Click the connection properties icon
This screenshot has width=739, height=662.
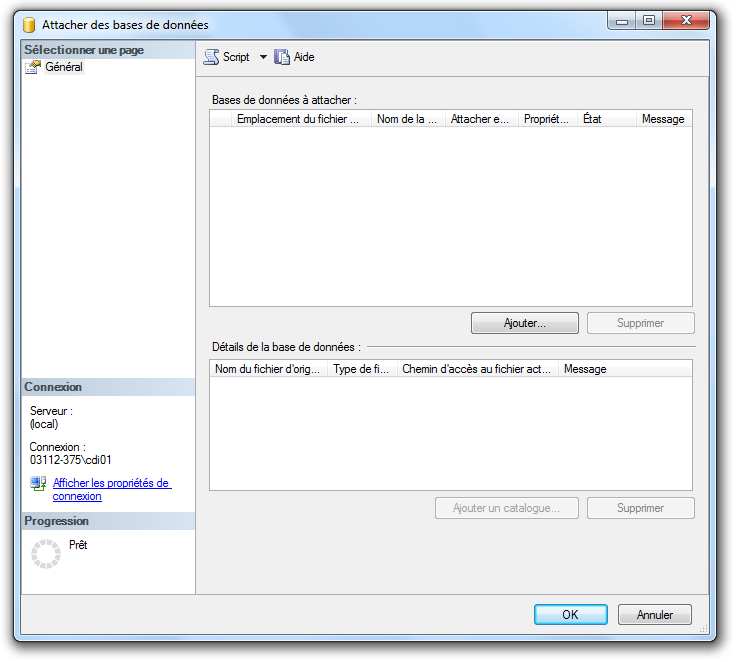click(38, 484)
